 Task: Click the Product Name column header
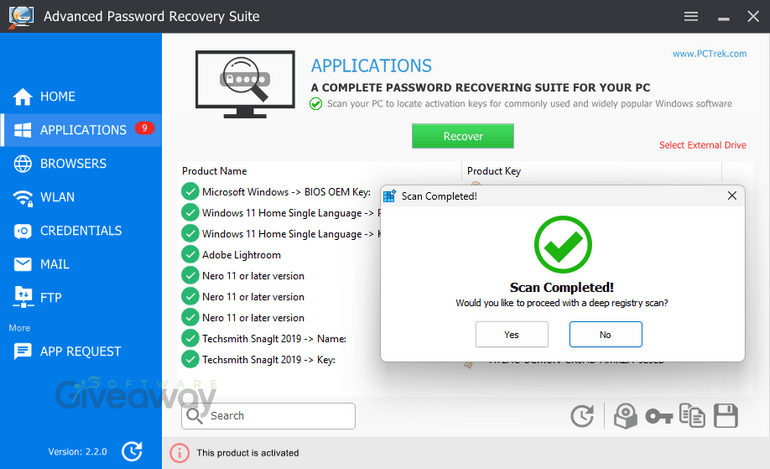[215, 171]
